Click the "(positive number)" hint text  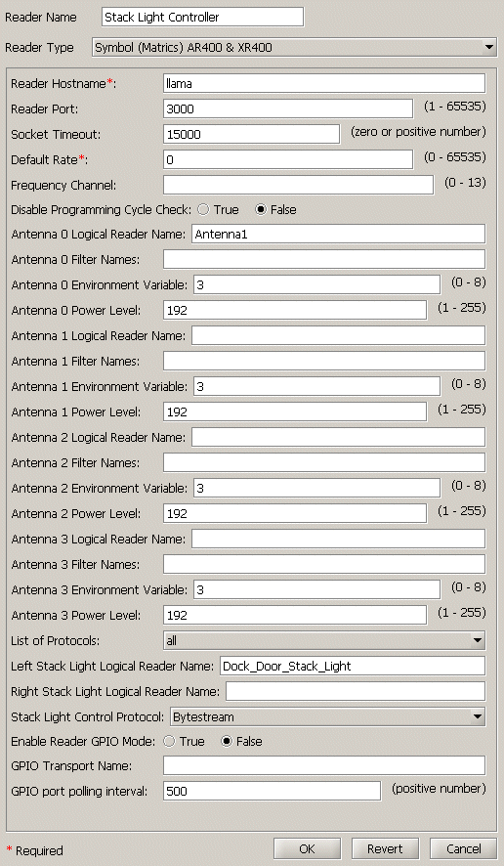pos(439,788)
